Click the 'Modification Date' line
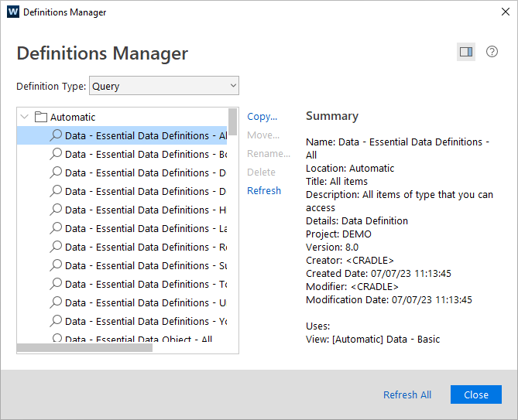This screenshot has height=420, width=518. [x=389, y=300]
